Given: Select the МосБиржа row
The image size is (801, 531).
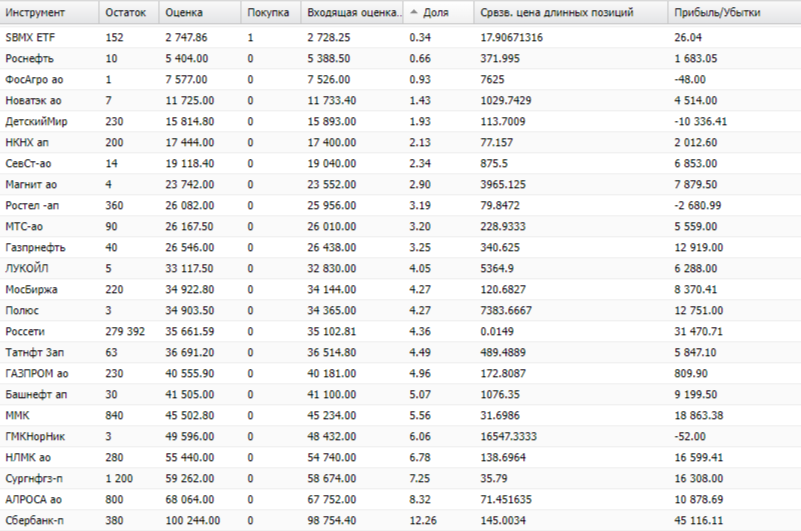Looking at the screenshot, I should tap(400, 289).
